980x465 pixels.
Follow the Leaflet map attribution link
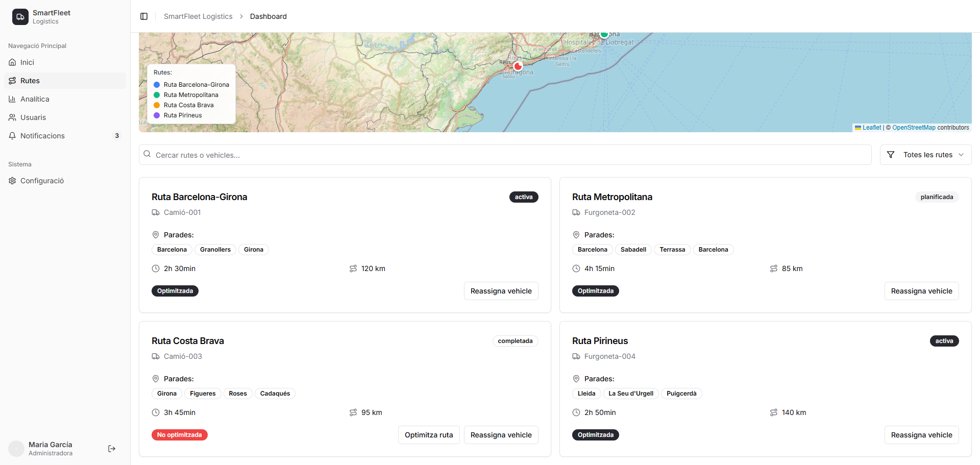(868, 128)
